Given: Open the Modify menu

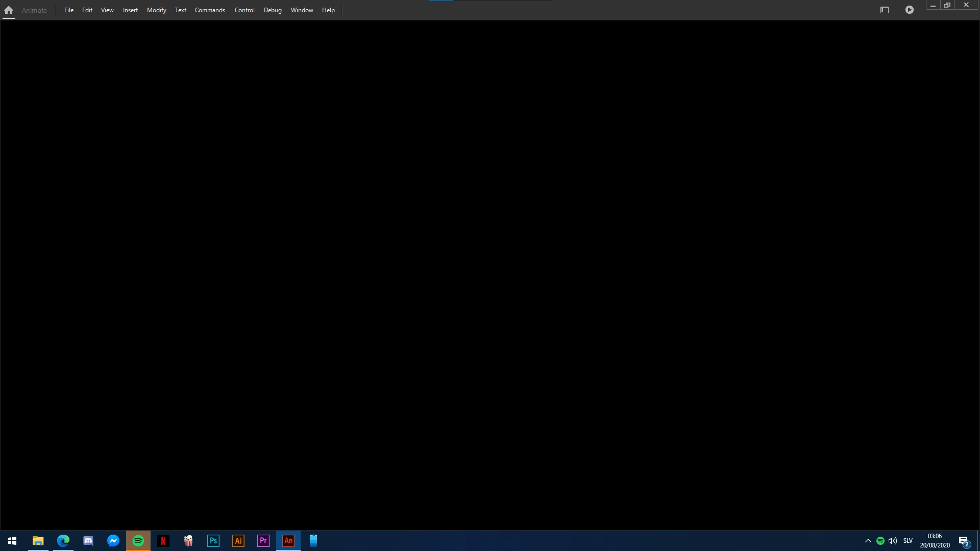Looking at the screenshot, I should (157, 10).
